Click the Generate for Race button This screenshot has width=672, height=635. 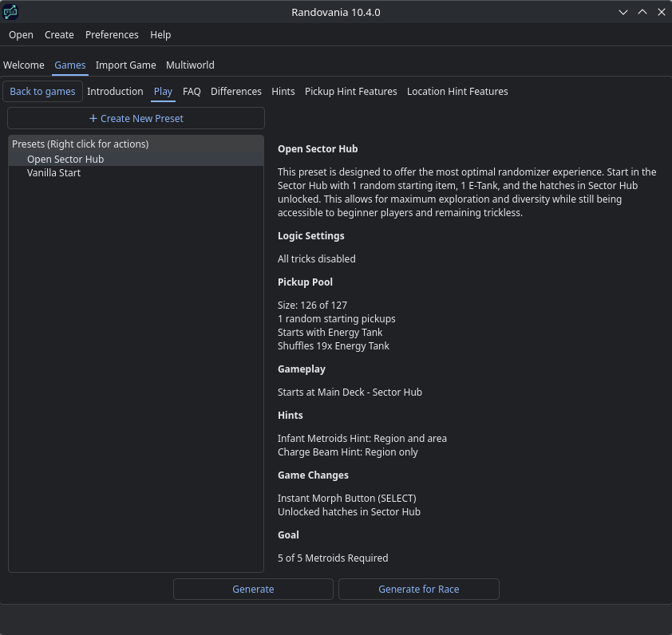[418, 590]
